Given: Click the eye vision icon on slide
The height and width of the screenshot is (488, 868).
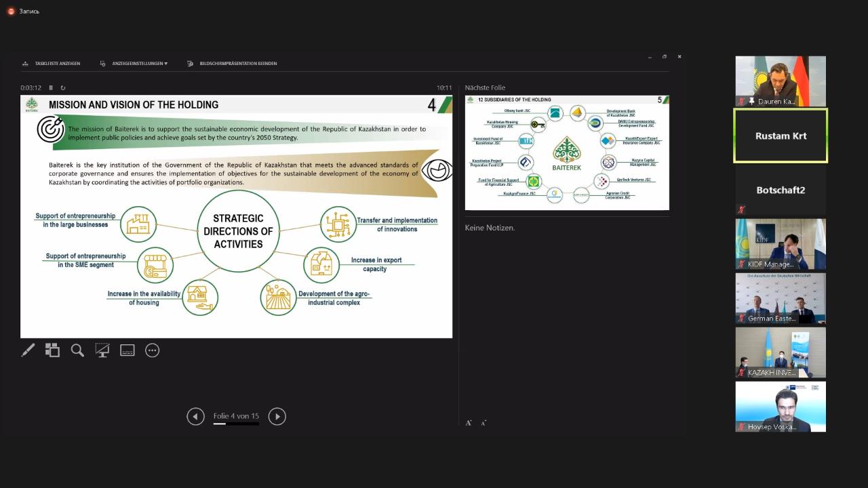Looking at the screenshot, I should [437, 169].
